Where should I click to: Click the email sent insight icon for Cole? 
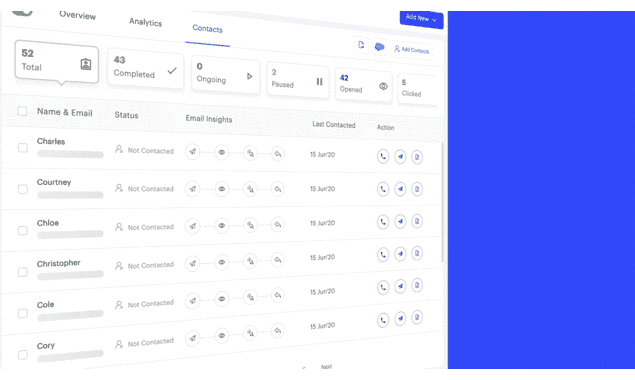pos(192,301)
